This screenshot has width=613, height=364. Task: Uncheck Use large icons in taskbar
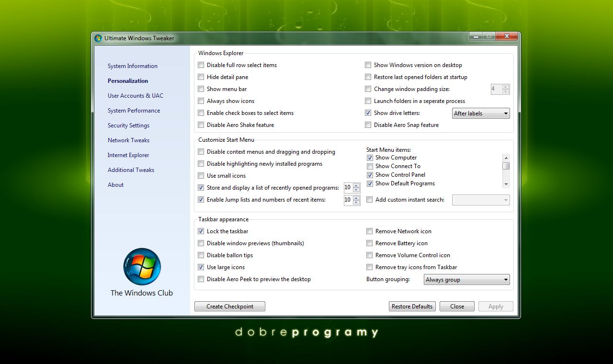click(x=201, y=267)
